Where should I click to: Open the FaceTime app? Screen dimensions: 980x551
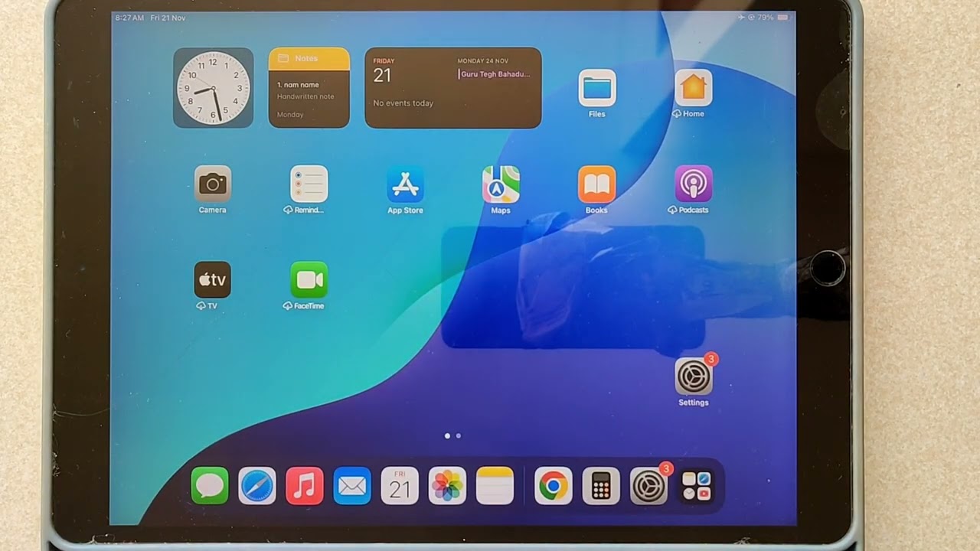coord(309,280)
